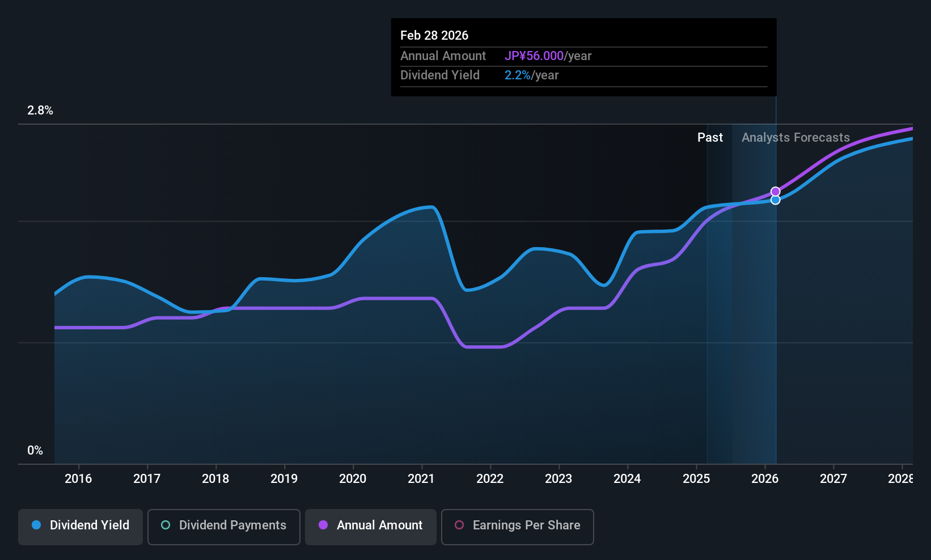Click the Feb 28 2026 tooltip date
This screenshot has height=560, width=931.
click(434, 35)
